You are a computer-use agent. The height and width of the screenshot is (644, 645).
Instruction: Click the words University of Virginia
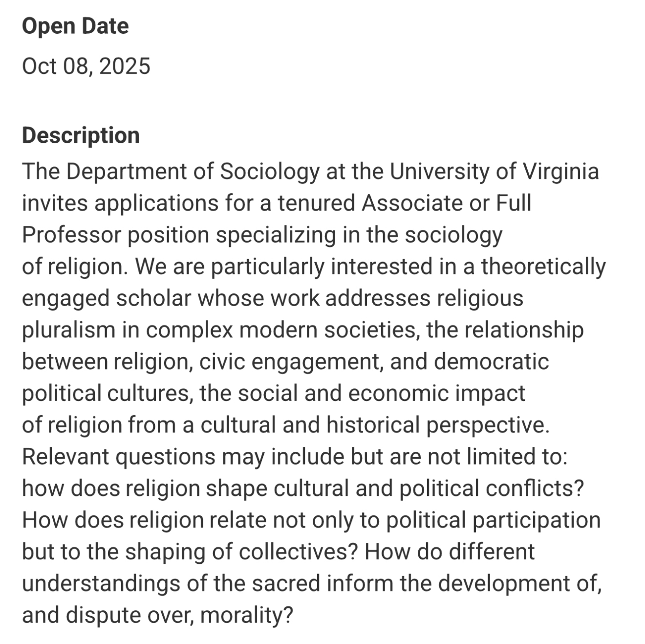494,172
